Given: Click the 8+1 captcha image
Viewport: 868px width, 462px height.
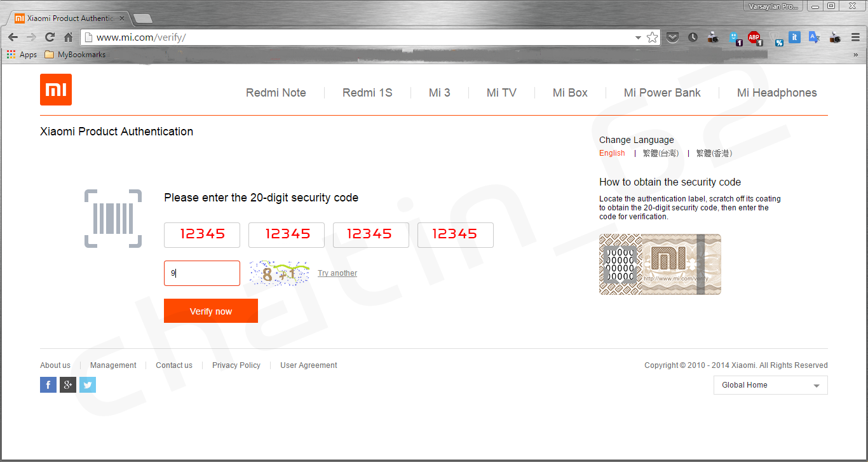Looking at the screenshot, I should pos(280,273).
